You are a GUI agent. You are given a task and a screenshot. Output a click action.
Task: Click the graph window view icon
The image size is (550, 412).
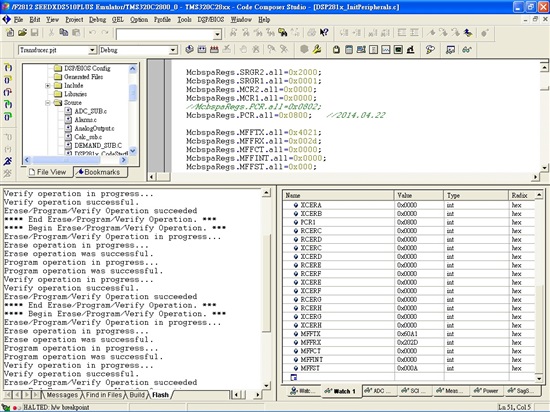(x=385, y=50)
